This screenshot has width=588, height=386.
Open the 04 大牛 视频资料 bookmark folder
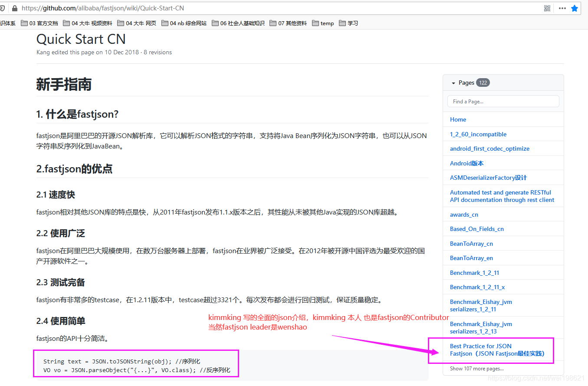(x=87, y=23)
